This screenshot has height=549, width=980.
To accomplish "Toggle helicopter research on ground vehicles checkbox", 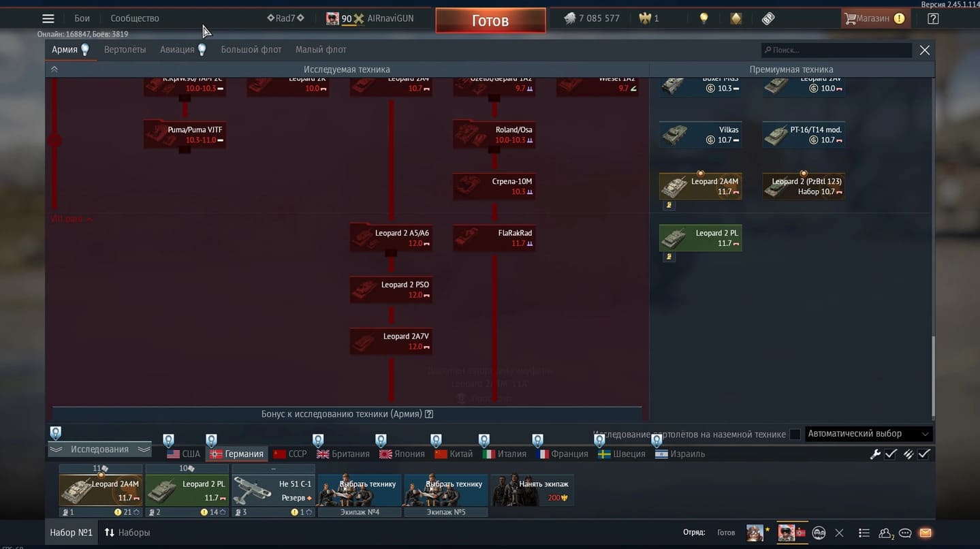I will click(x=795, y=435).
